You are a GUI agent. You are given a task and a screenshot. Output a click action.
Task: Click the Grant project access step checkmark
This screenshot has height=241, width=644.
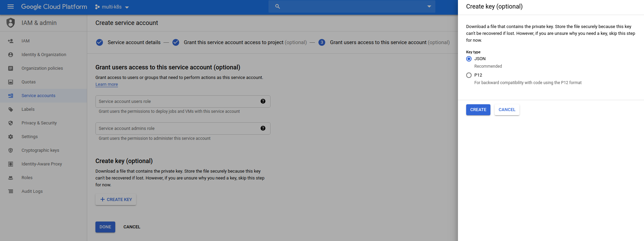(x=176, y=42)
